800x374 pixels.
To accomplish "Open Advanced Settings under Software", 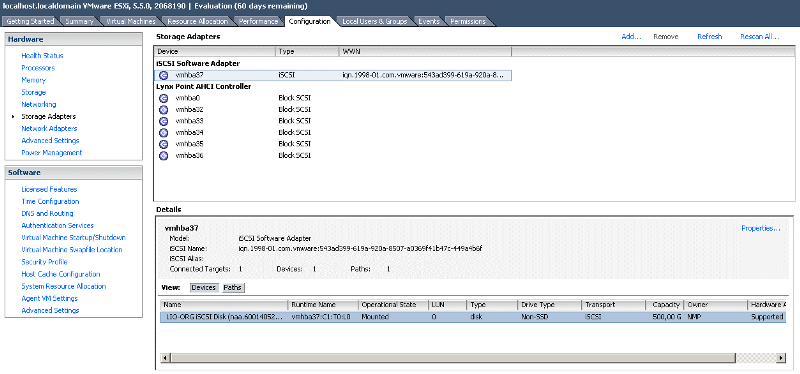I will point(51,310).
